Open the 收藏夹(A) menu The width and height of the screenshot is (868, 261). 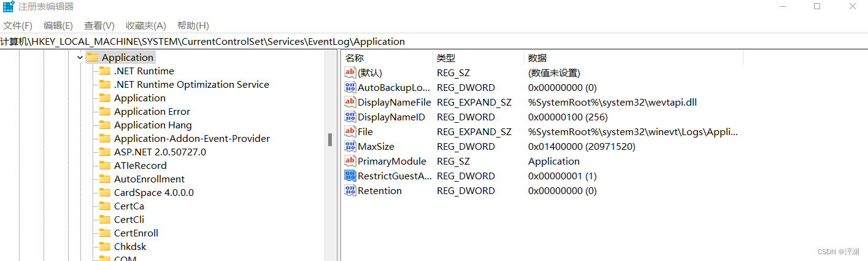coord(146,26)
